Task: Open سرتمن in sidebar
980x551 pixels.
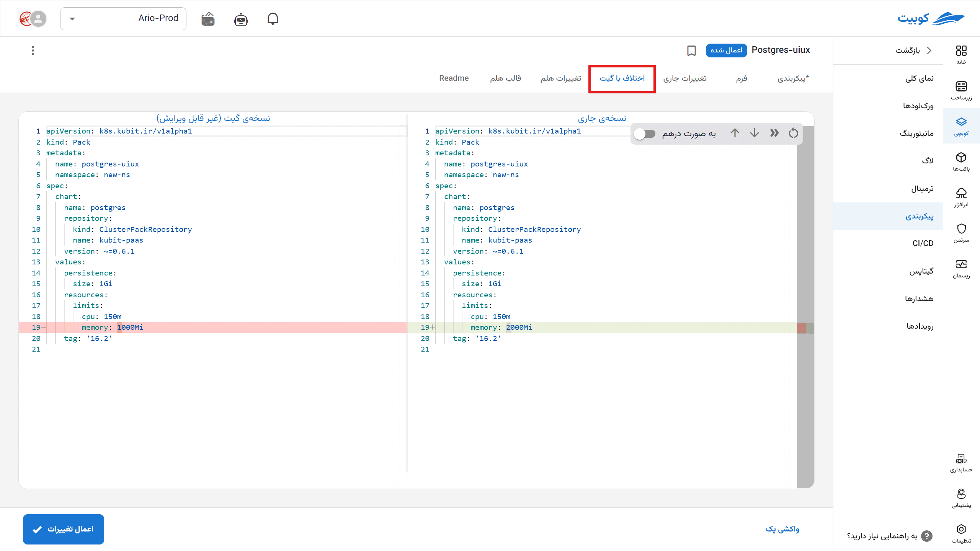Action: 961,233
